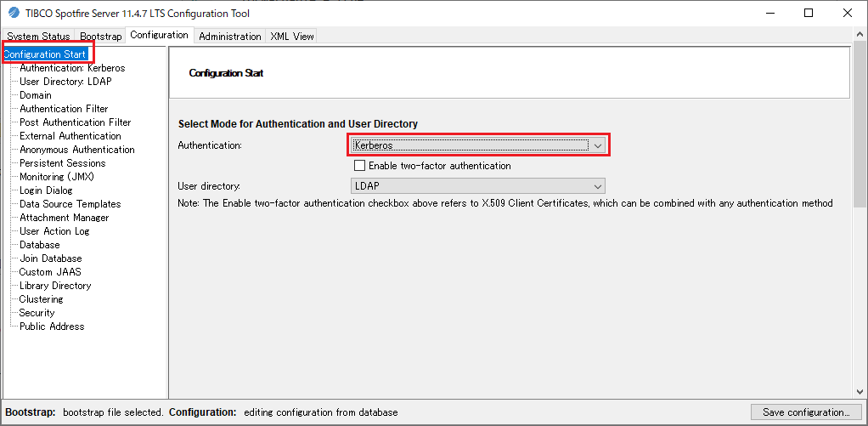
Task: Click the 'Configuration Start' panel heading
Action: coord(227,72)
